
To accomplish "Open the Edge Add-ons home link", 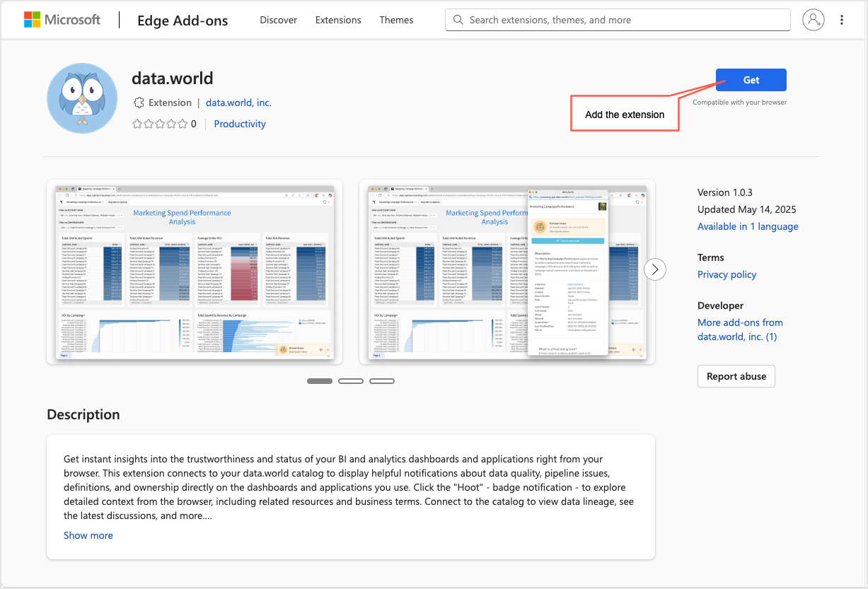I will coord(183,21).
